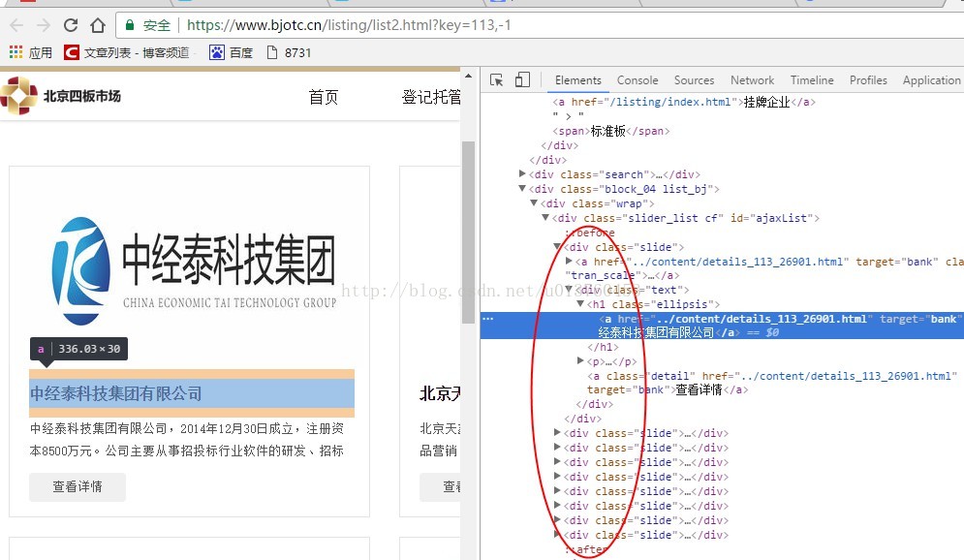Viewport: 964px width, 560px height.
Task: Switch to the Elements tab
Action: [x=577, y=79]
